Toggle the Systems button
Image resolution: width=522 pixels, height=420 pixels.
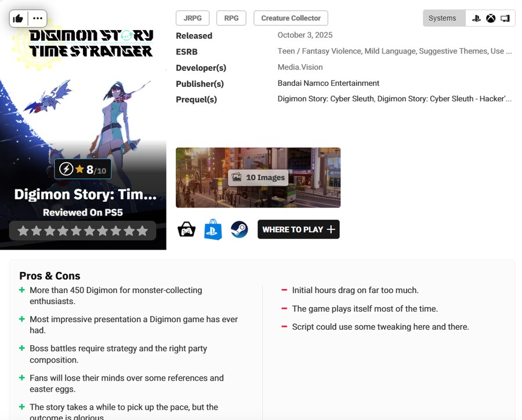[x=444, y=18]
